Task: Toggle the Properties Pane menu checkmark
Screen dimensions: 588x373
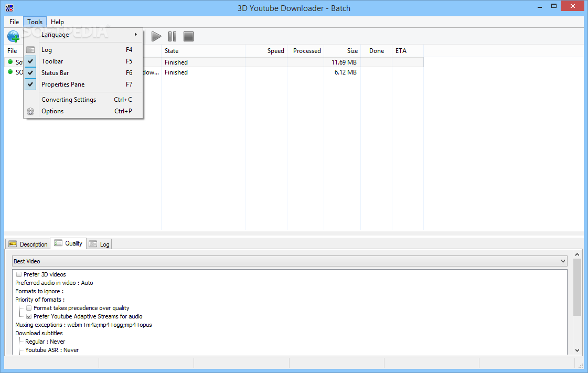Action: pyautogui.click(x=30, y=84)
